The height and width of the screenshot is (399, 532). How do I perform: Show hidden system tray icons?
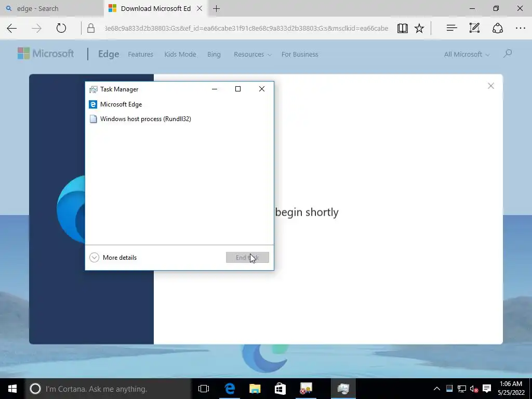(x=436, y=389)
